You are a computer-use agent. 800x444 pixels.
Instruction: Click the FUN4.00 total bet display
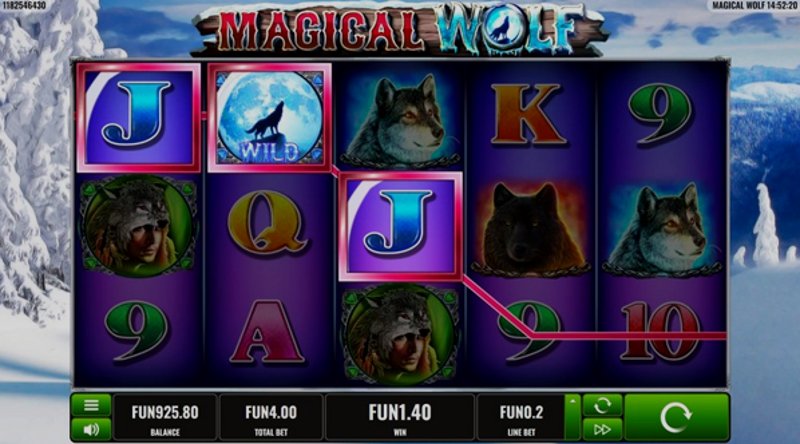271,417
